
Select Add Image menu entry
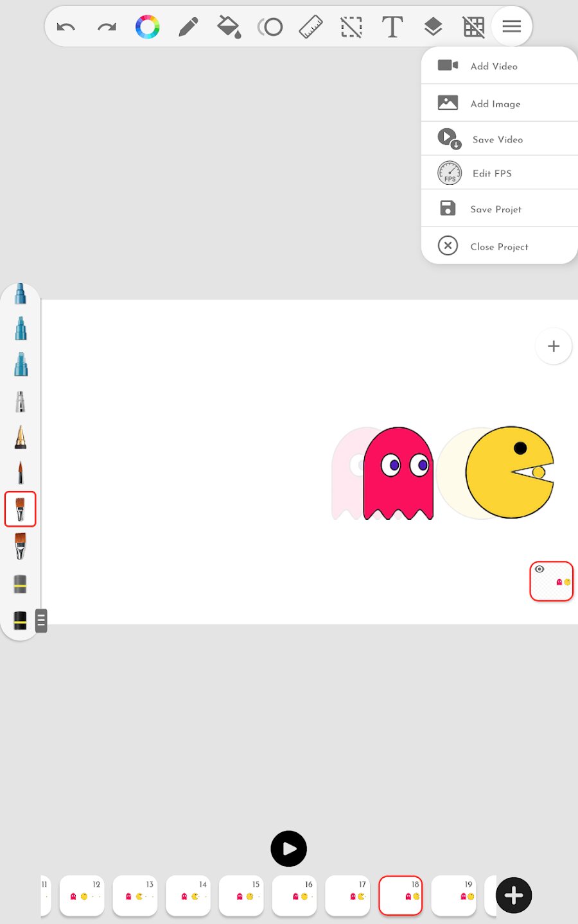point(500,103)
